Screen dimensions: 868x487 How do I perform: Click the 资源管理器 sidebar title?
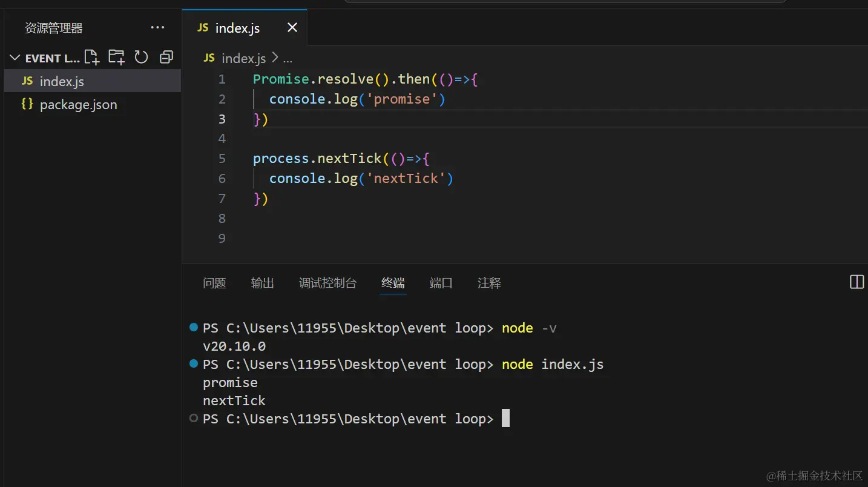point(53,28)
